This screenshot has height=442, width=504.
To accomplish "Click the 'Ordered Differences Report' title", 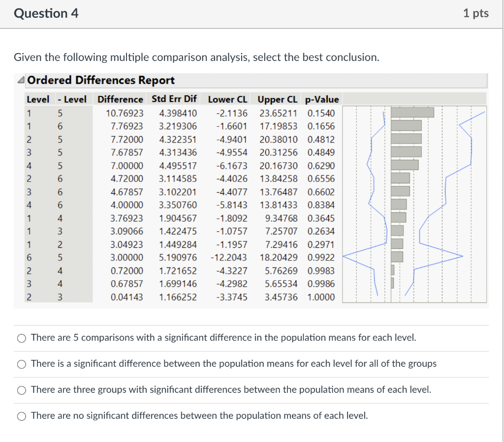I will [100, 80].
